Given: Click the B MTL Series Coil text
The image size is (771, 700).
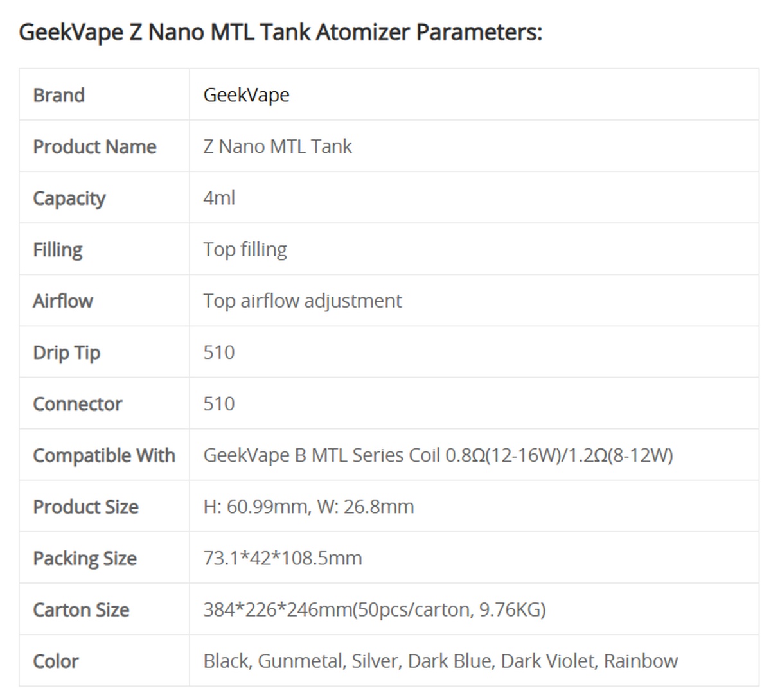Looking at the screenshot, I should [368, 455].
